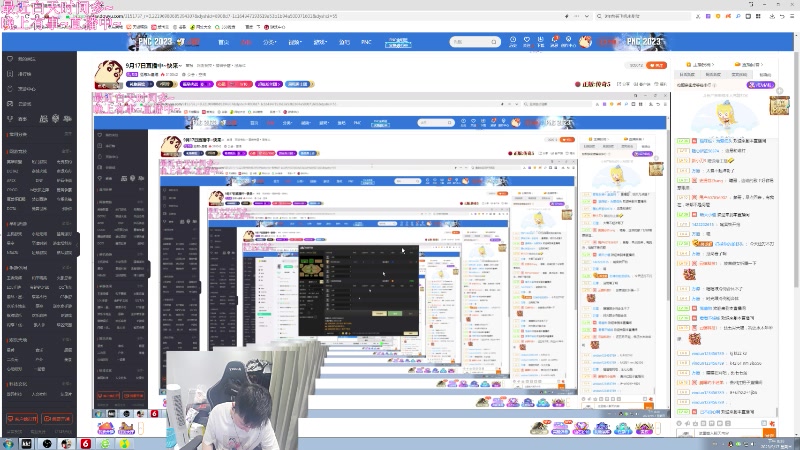This screenshot has height=450, width=800.
Task: Click the round plus icon beside chat panel
Action: 780,91
